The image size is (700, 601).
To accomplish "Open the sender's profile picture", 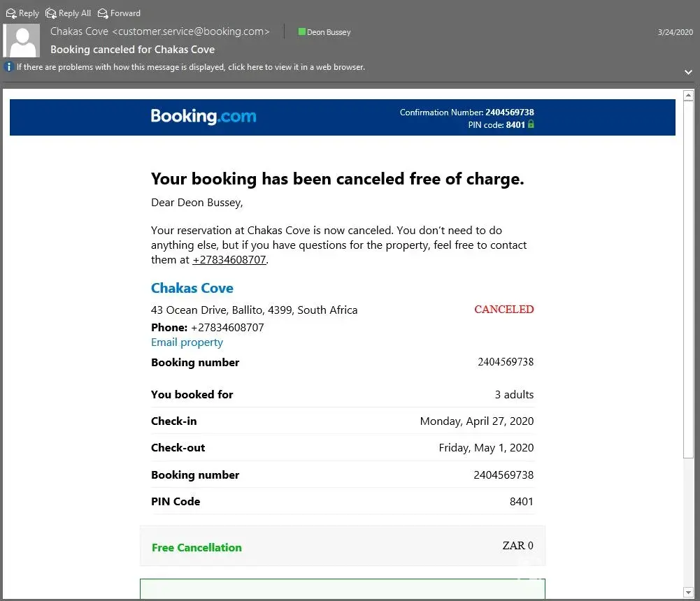I will (22, 41).
